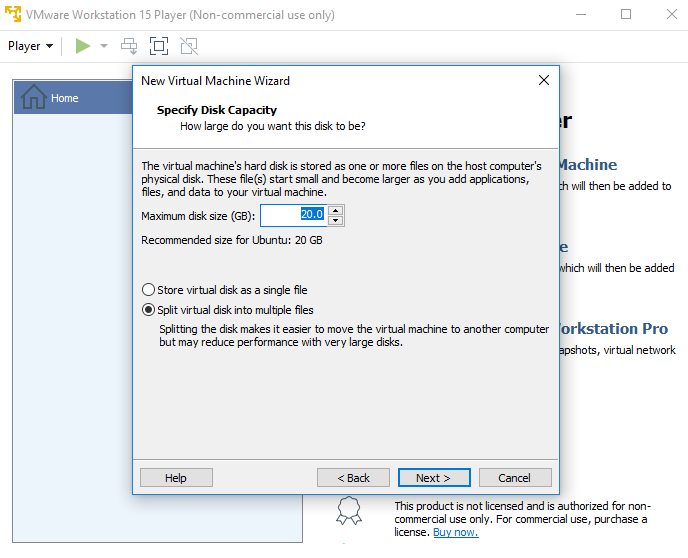
Task: Click the Enter Full Screen toolbar icon
Action: pos(159,46)
